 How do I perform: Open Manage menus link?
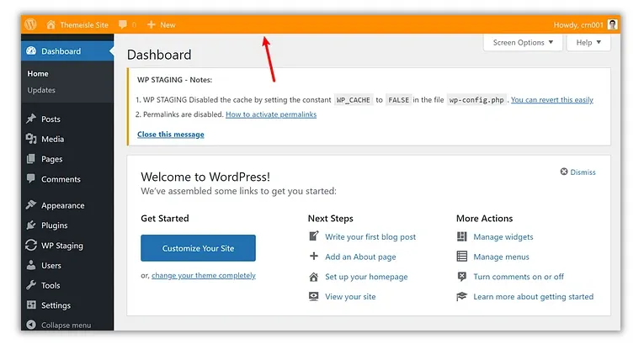pyautogui.click(x=501, y=257)
